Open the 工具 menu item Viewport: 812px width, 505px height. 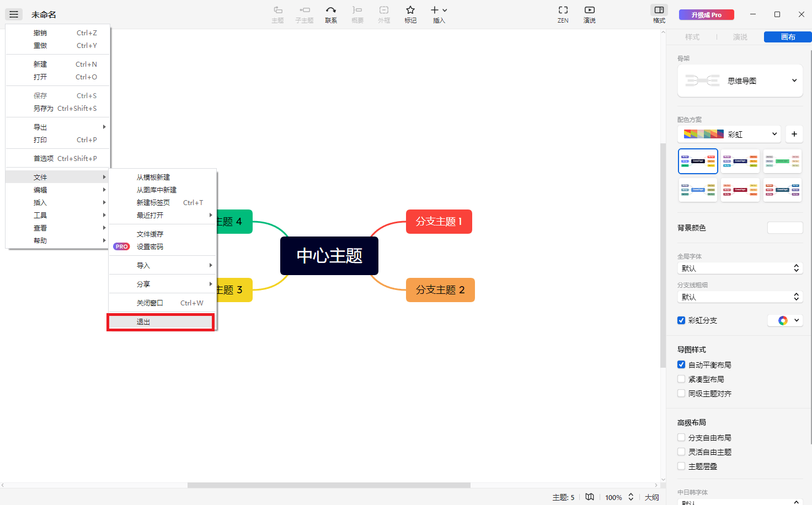point(57,215)
